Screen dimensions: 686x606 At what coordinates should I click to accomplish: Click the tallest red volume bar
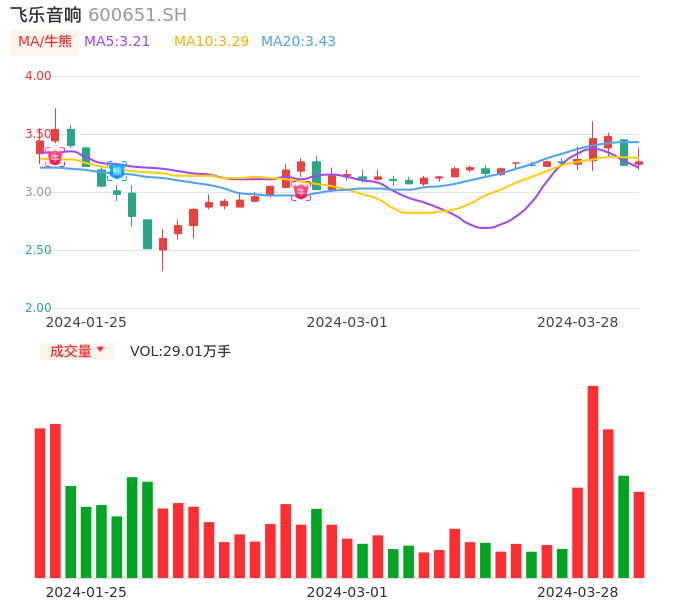coord(593,481)
